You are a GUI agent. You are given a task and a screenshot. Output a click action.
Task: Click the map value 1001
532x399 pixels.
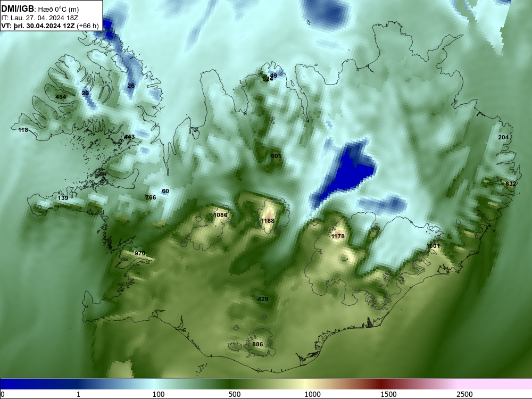pyautogui.click(x=433, y=246)
